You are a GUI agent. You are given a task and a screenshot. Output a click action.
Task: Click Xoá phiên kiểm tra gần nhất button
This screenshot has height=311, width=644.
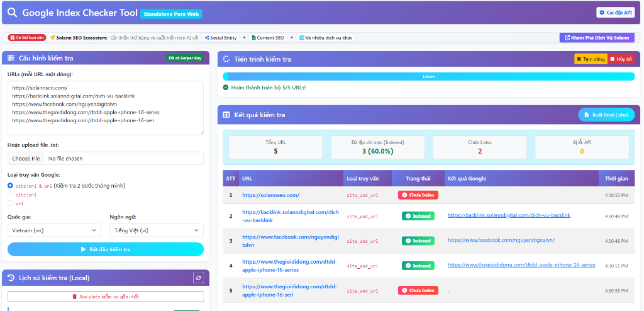click(x=106, y=296)
